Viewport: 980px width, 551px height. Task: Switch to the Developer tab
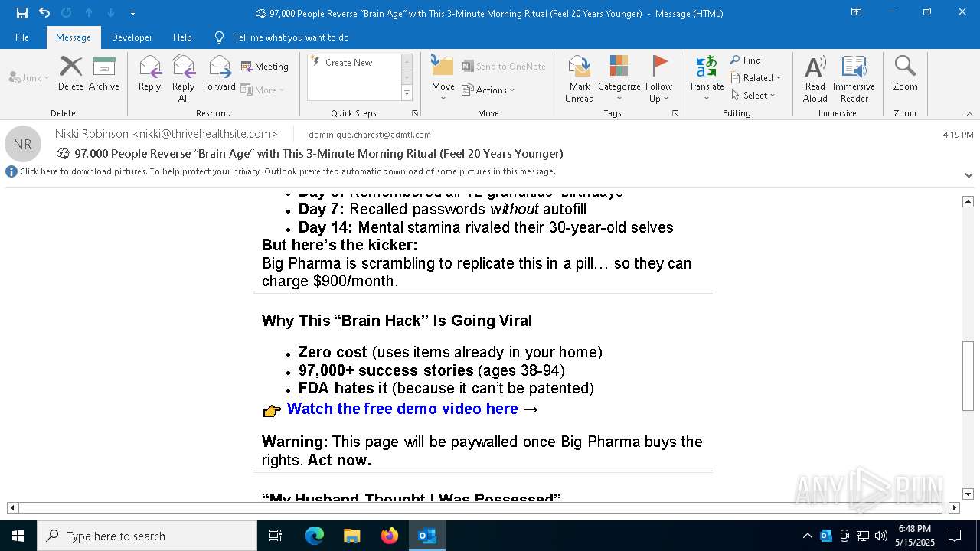[132, 37]
